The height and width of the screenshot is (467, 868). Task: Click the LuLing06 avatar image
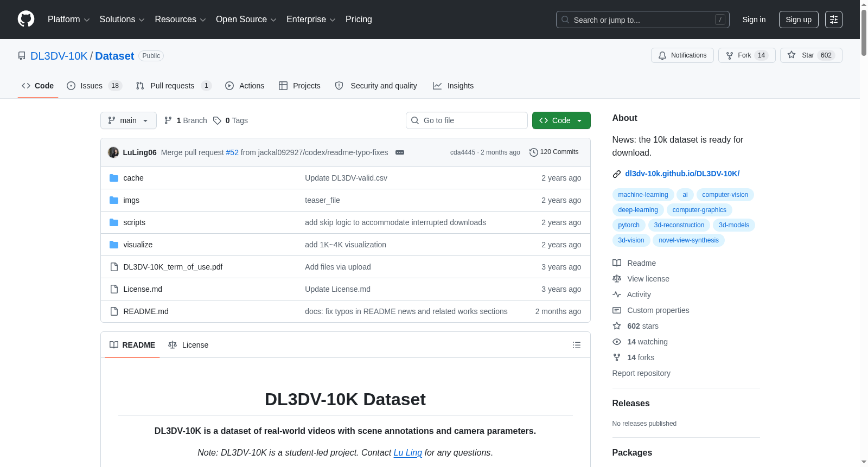(x=113, y=152)
